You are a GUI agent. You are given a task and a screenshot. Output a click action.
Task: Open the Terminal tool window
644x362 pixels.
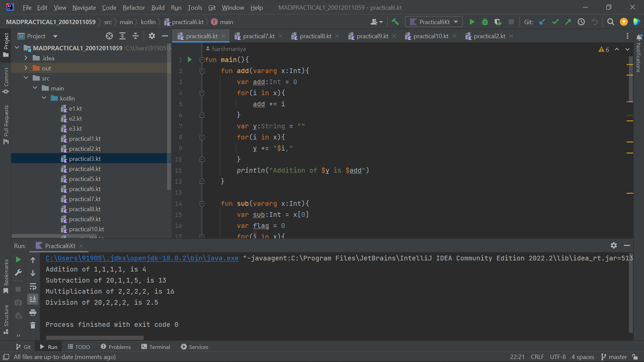coord(156,347)
